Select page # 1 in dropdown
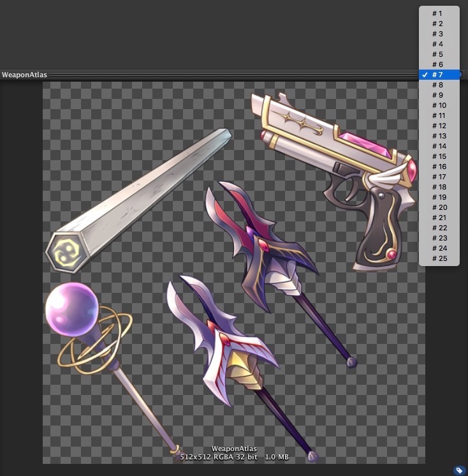 click(x=439, y=13)
